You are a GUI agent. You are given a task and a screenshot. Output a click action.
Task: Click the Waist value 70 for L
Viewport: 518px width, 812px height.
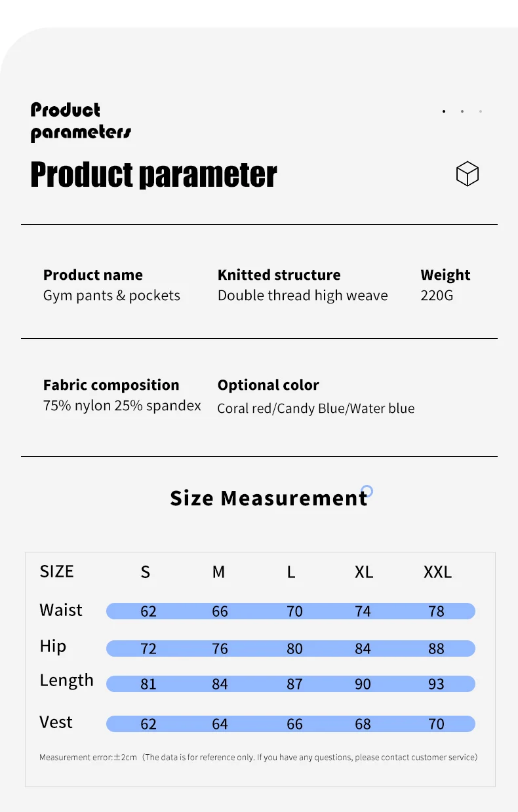[x=294, y=611]
